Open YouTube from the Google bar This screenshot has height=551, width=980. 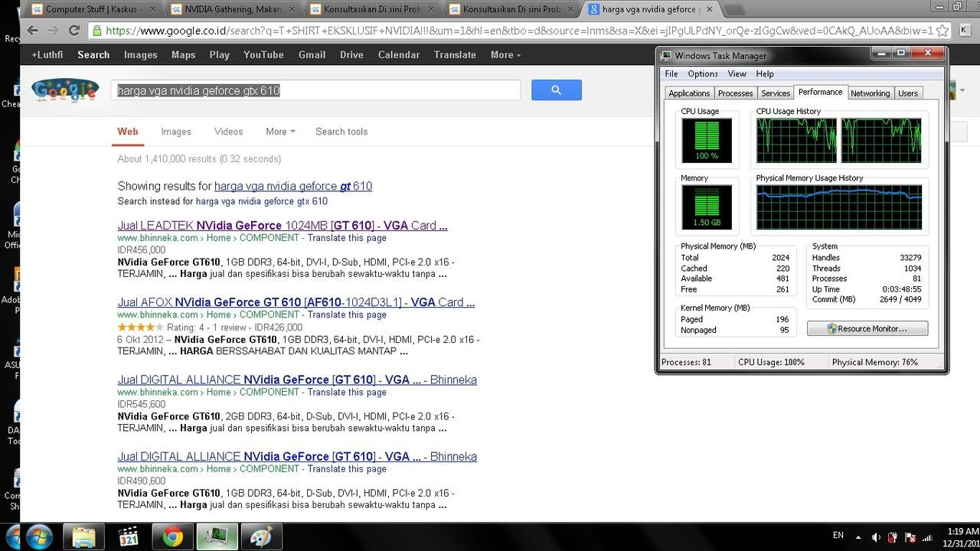(263, 55)
